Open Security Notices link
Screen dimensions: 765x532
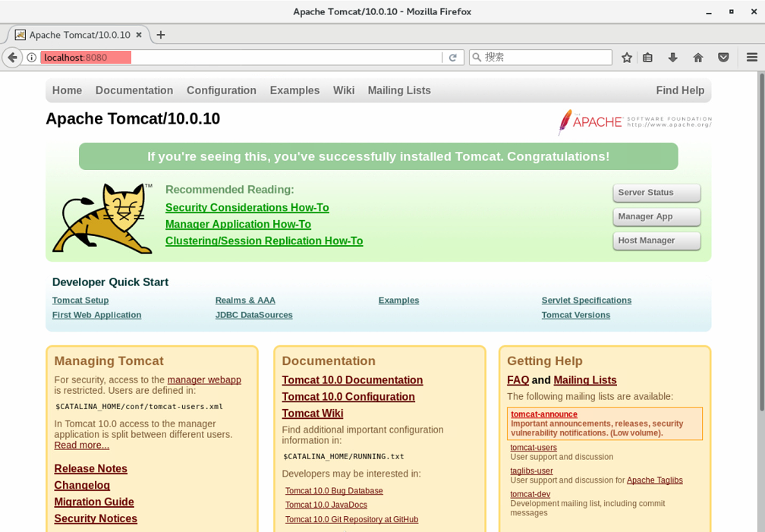pyautogui.click(x=96, y=518)
